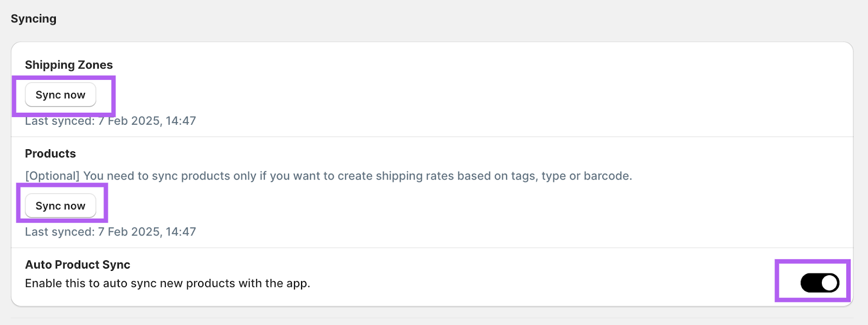Click Sync now under Shipping Zones
The width and height of the screenshot is (868, 325).
60,95
